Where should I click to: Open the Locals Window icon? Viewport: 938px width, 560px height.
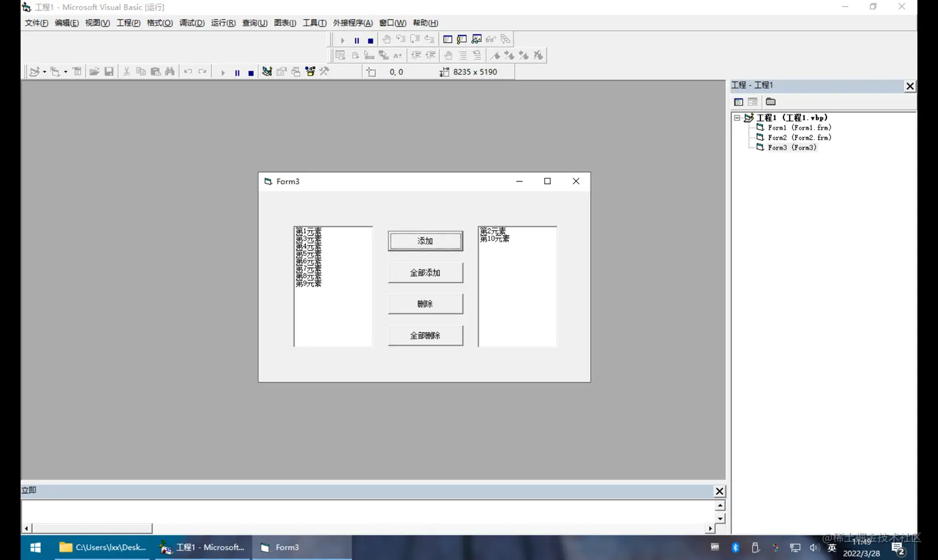tap(447, 40)
